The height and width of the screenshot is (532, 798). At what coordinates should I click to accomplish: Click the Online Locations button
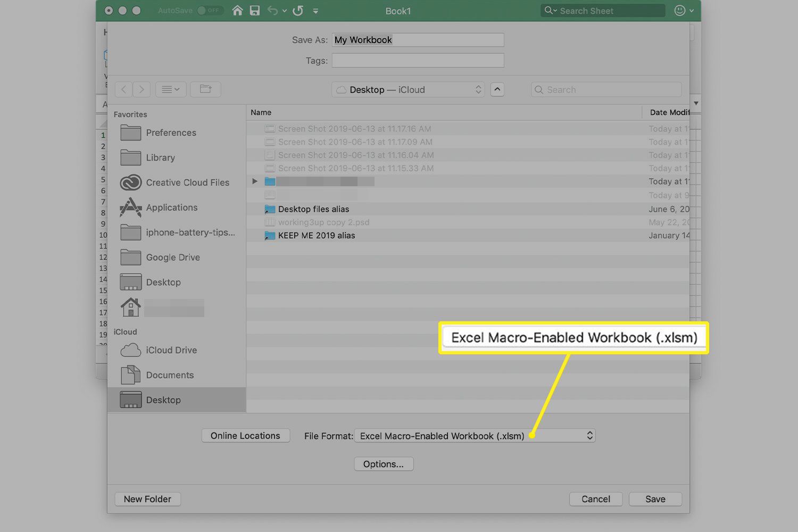click(x=245, y=436)
